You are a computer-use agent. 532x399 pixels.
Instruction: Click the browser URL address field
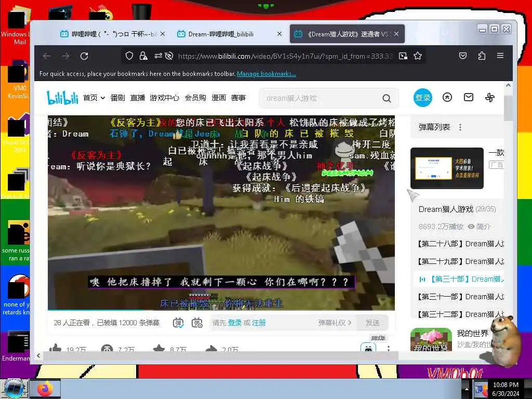[x=285, y=56]
